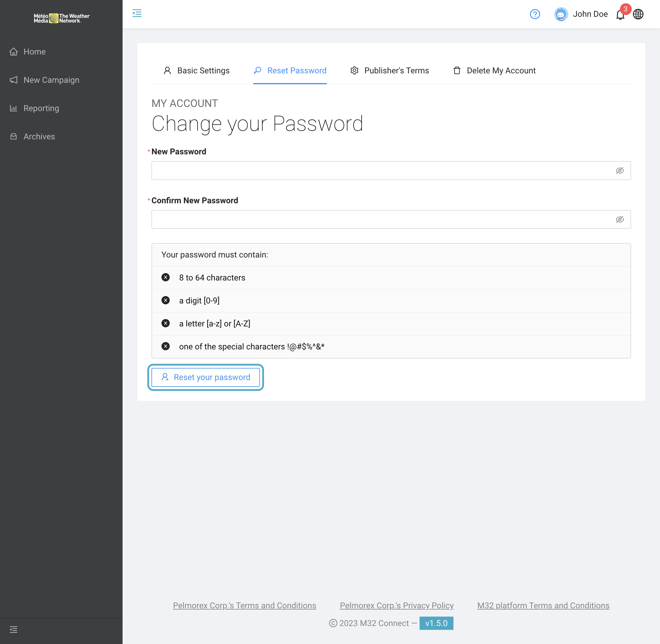Image resolution: width=660 pixels, height=644 pixels.
Task: Click the v1.5.0 version badge
Action: coord(436,623)
